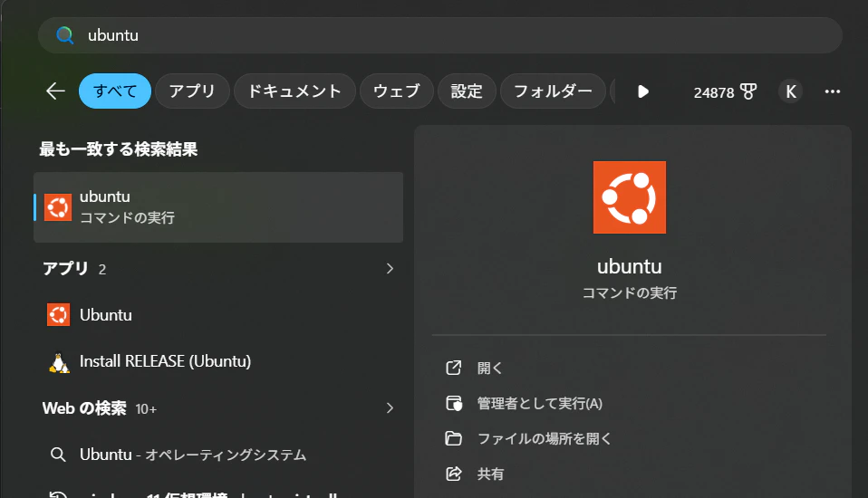Switch to the アプリ filter tab
Viewport: 868px width, 498px height.
pyautogui.click(x=192, y=91)
